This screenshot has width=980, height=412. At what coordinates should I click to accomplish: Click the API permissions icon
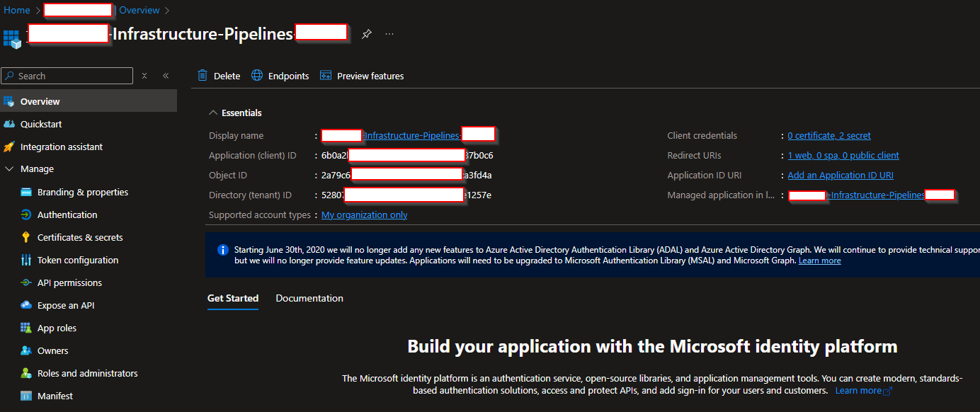26,282
